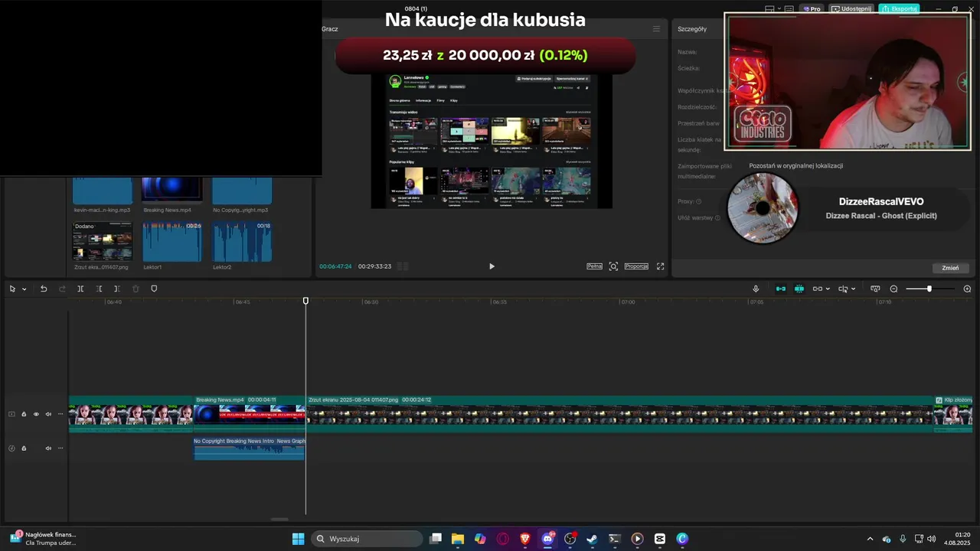Switch preview quality via Pełna button
This screenshot has height=551, width=980.
pyautogui.click(x=594, y=266)
